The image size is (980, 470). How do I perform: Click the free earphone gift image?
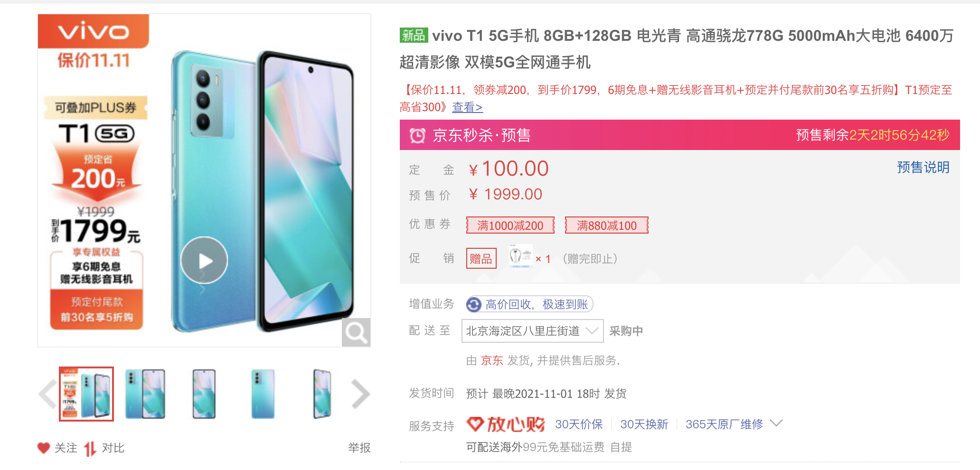click(520, 256)
